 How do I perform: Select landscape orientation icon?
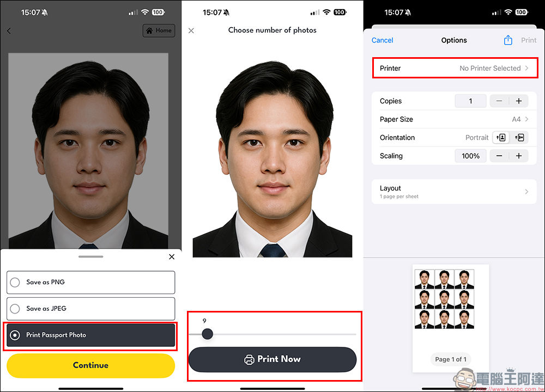(x=519, y=138)
